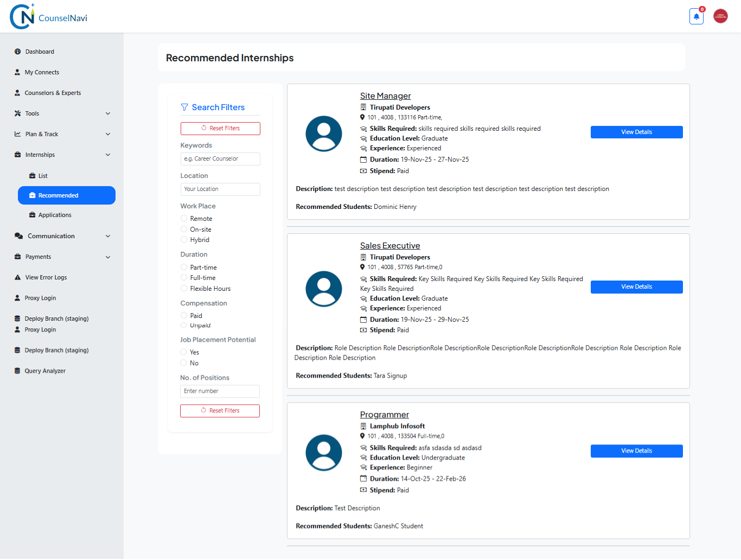The height and width of the screenshot is (560, 741).
Task: Expand the Payments section chevron
Action: click(x=108, y=257)
